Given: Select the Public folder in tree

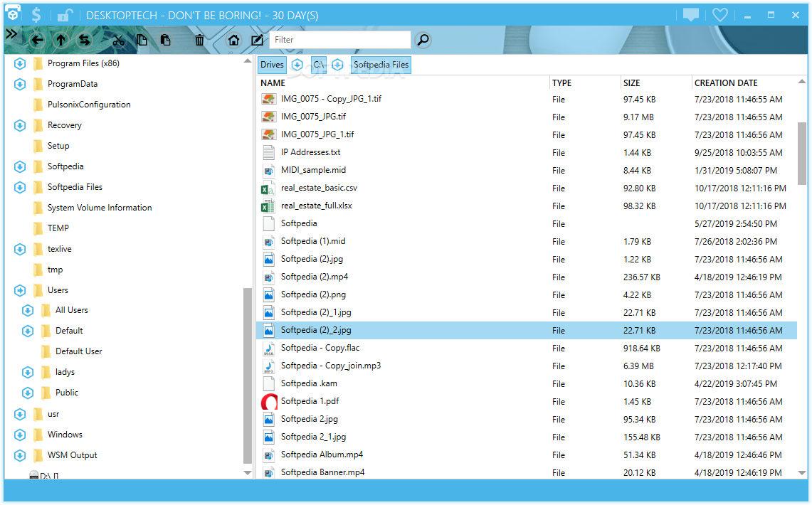Looking at the screenshot, I should click(x=67, y=393).
